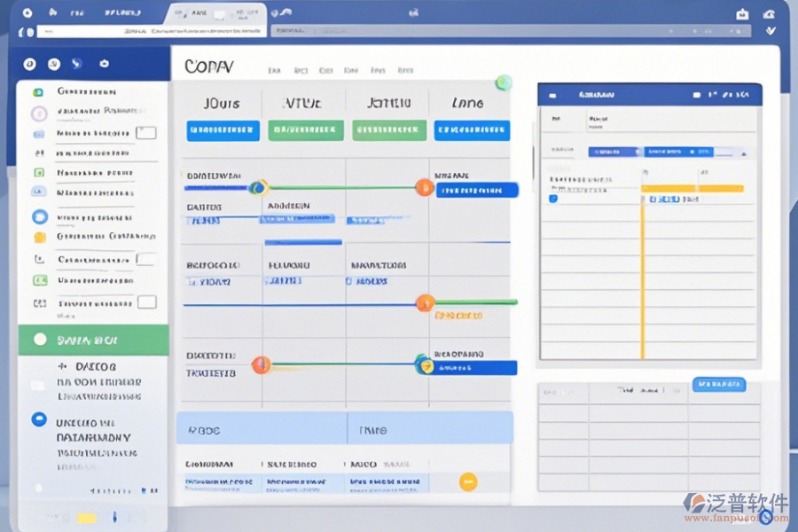Select the large blue ring icon in sidebar
The height and width of the screenshot is (532, 798).
(40, 217)
